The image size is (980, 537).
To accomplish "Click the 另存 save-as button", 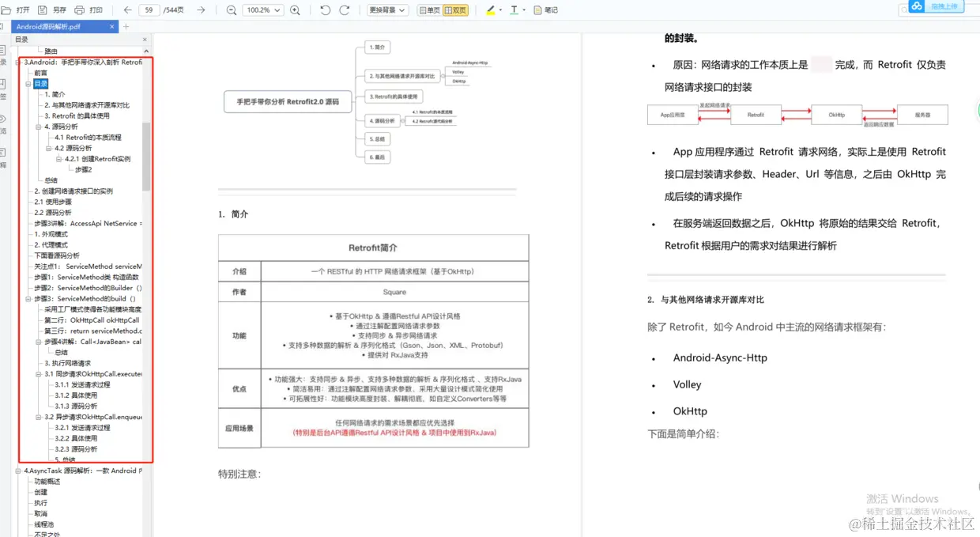I will (52, 10).
